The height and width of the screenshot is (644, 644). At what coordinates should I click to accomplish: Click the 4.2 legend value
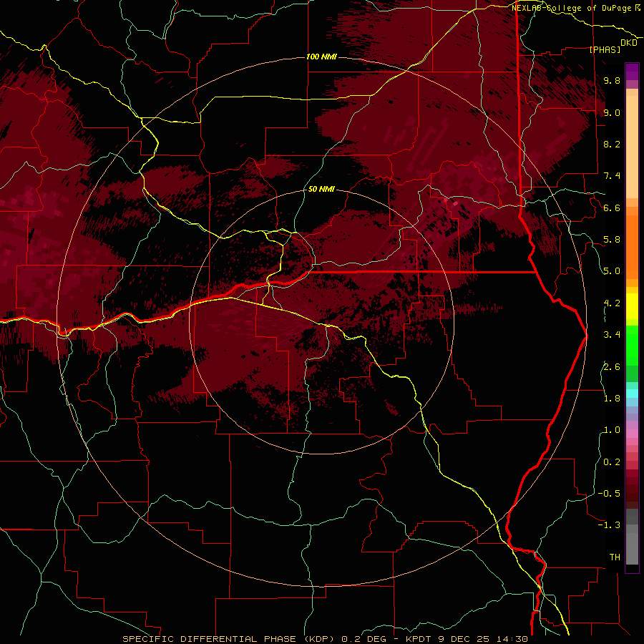[612, 303]
